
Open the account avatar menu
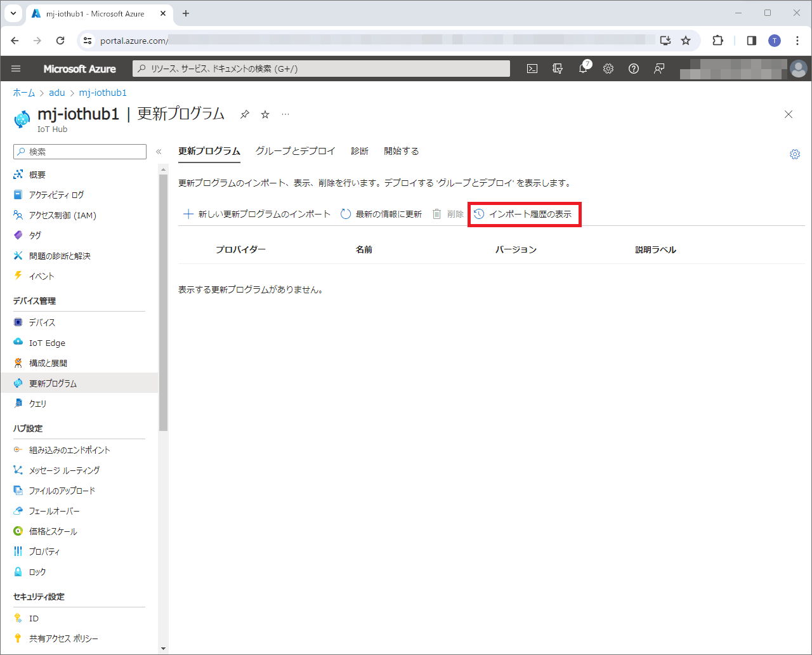(x=798, y=69)
